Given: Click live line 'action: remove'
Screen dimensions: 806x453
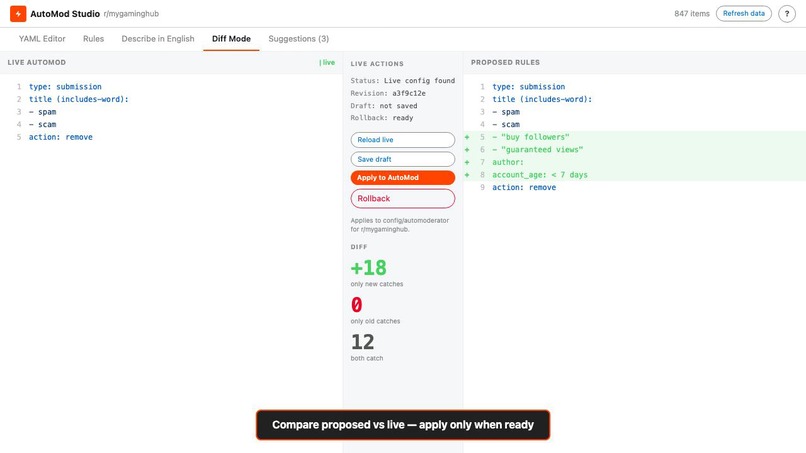Looking at the screenshot, I should coord(61,137).
